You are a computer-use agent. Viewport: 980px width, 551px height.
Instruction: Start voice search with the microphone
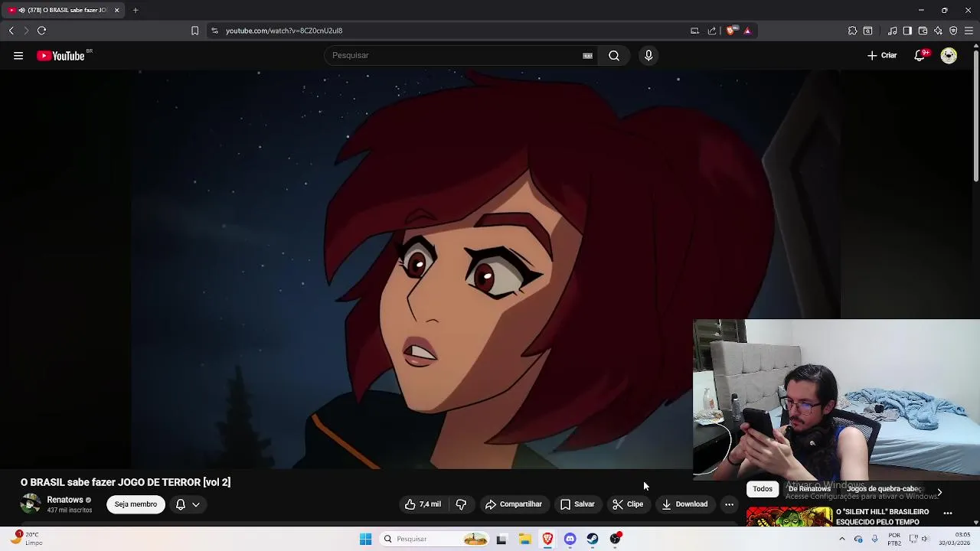pyautogui.click(x=648, y=55)
